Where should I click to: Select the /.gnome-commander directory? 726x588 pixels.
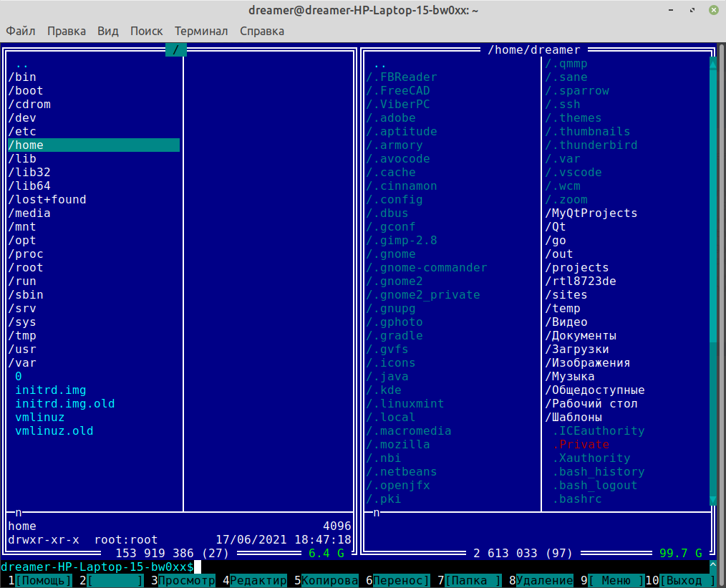point(427,268)
